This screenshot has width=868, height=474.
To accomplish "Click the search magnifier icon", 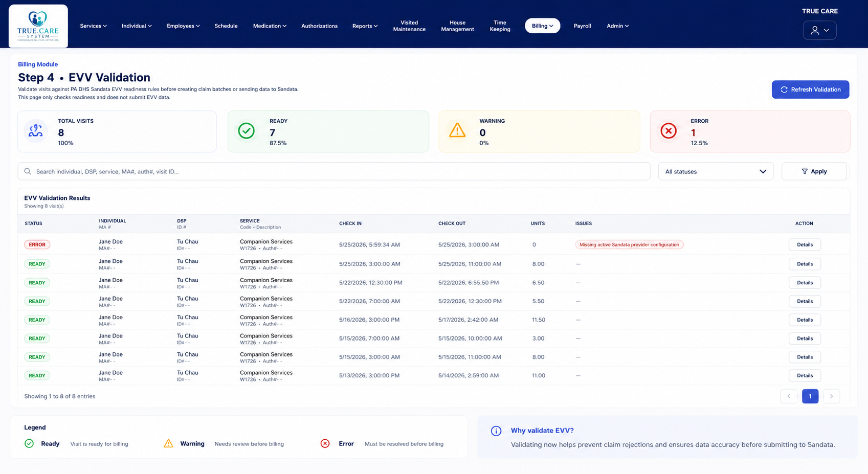I will tap(28, 171).
